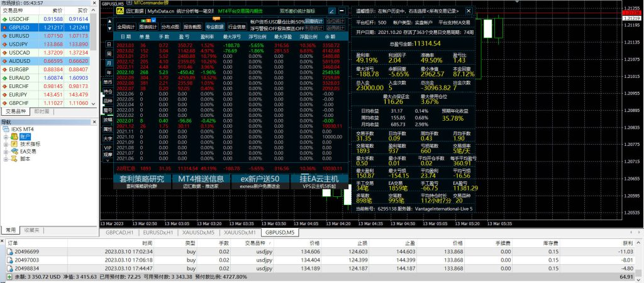The image size is (644, 283).
Task: Click the IEXS MT4 root icon
Action: point(6,130)
